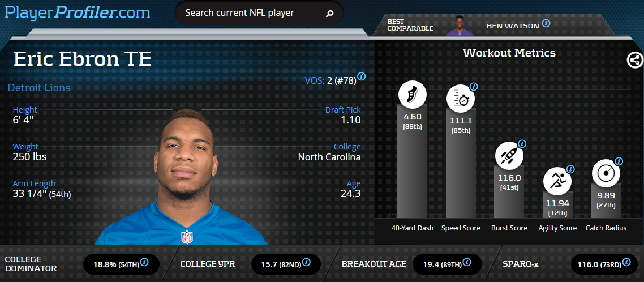Click the search magnifier icon

(329, 14)
